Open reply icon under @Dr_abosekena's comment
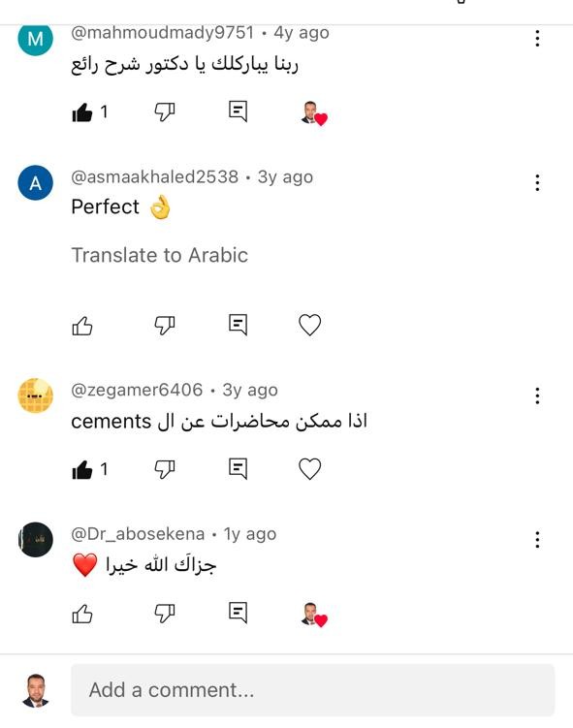 pyautogui.click(x=238, y=613)
